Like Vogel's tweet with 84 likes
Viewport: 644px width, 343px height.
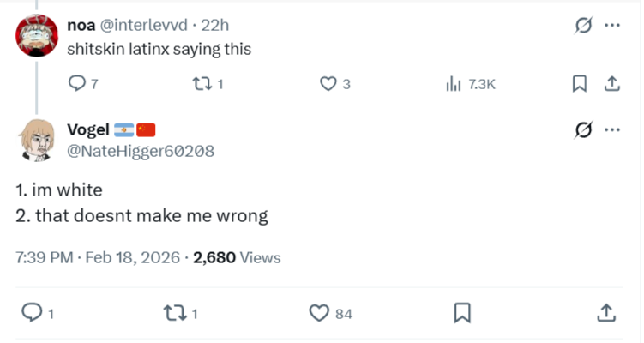point(320,313)
